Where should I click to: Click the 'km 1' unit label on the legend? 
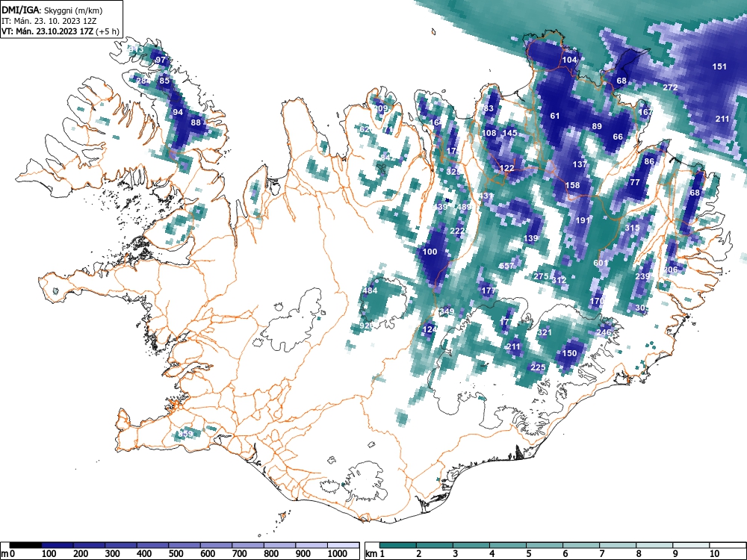pos(375,554)
